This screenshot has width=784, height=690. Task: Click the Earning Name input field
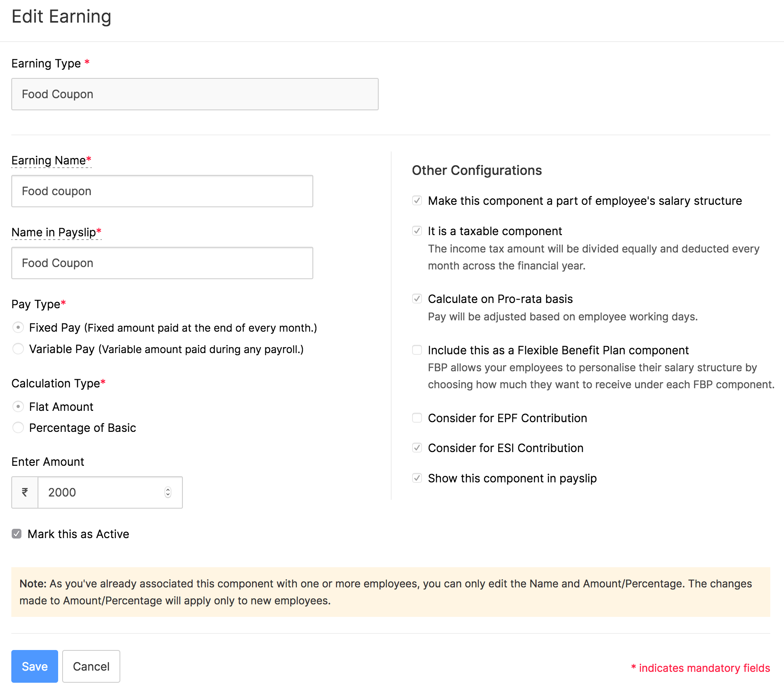click(x=162, y=191)
